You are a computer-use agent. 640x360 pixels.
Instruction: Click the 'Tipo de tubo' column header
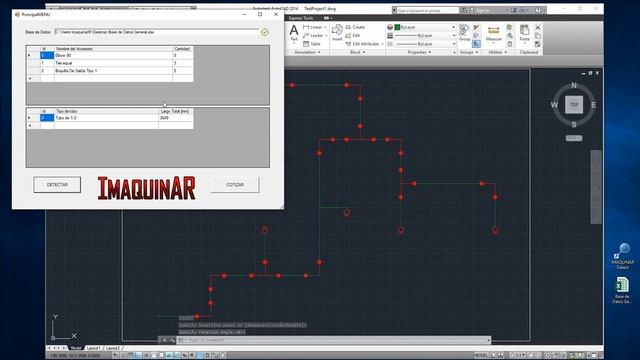(106, 111)
